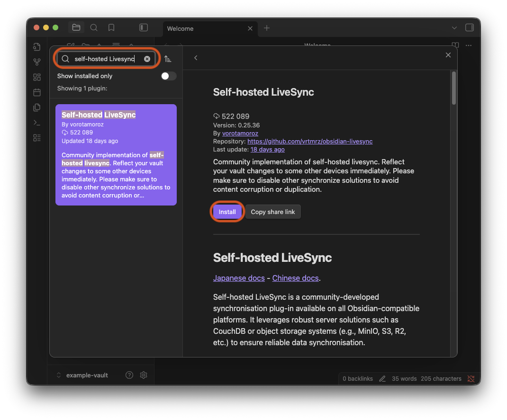Image resolution: width=507 pixels, height=420 pixels.
Task: Click the Version: 0.25.36 text
Action: tap(236, 125)
